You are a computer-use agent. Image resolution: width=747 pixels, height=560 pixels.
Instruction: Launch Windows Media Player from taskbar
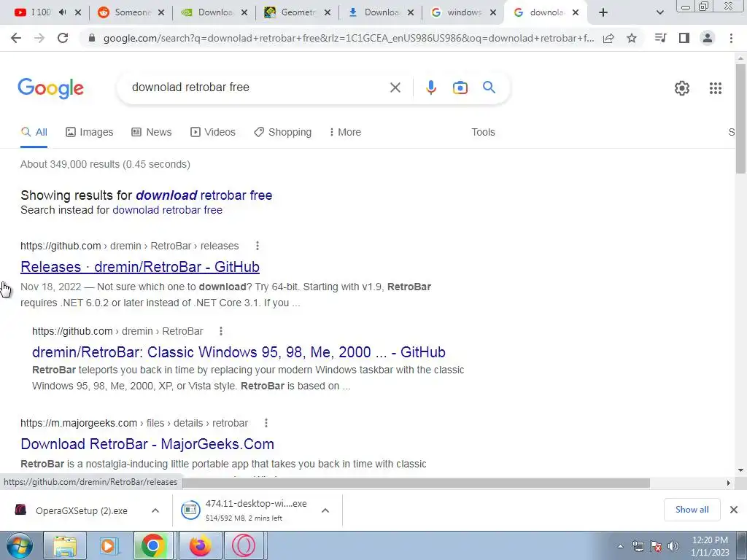pyautogui.click(x=109, y=545)
